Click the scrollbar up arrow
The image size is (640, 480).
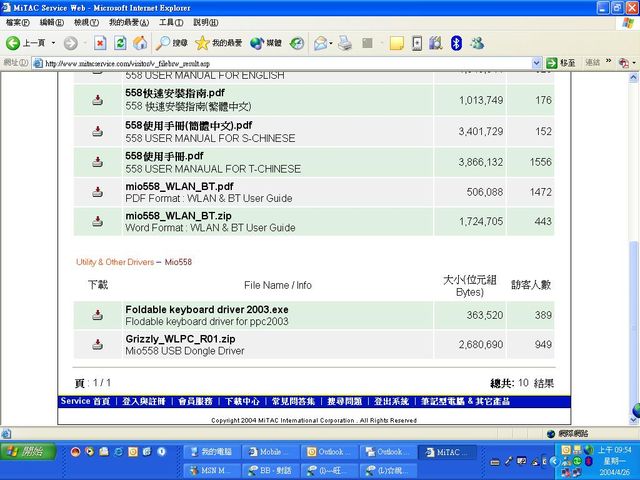pos(633,77)
